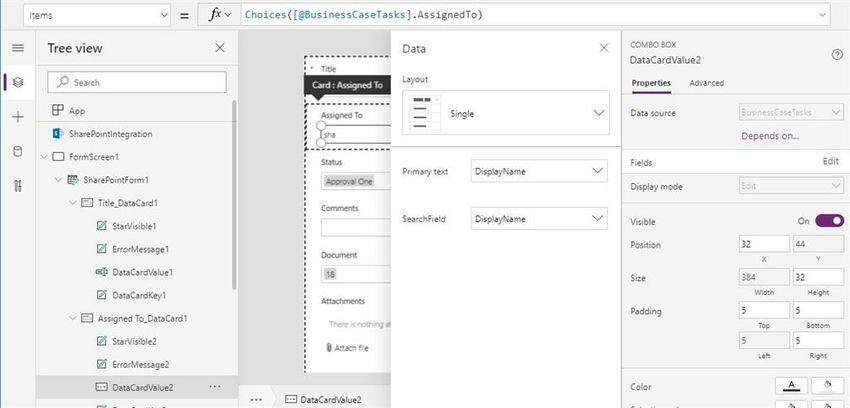The image size is (850, 408).
Task: Open the fill color picker
Action: [827, 386]
